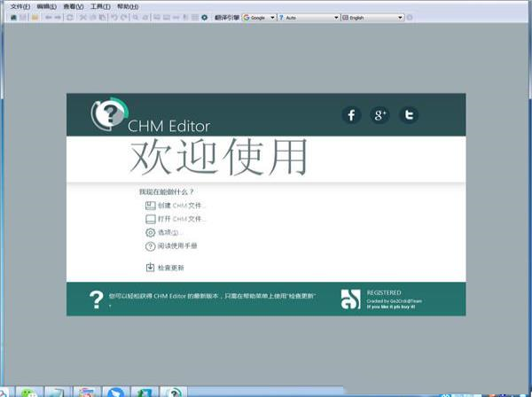
Task: Click the 欢迎使用 welcome heading
Action: tap(218, 158)
